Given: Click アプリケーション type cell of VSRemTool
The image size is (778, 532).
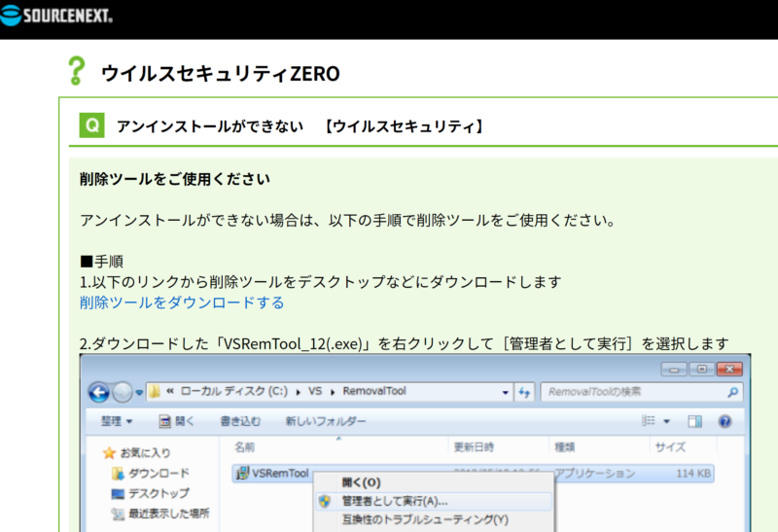Looking at the screenshot, I should click(x=595, y=474).
